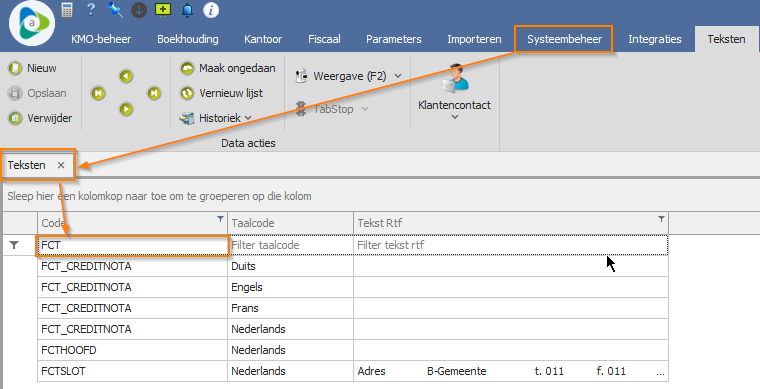The width and height of the screenshot is (760, 389).
Task: Click Vernieuw lijst refresh button
Action: [x=221, y=93]
